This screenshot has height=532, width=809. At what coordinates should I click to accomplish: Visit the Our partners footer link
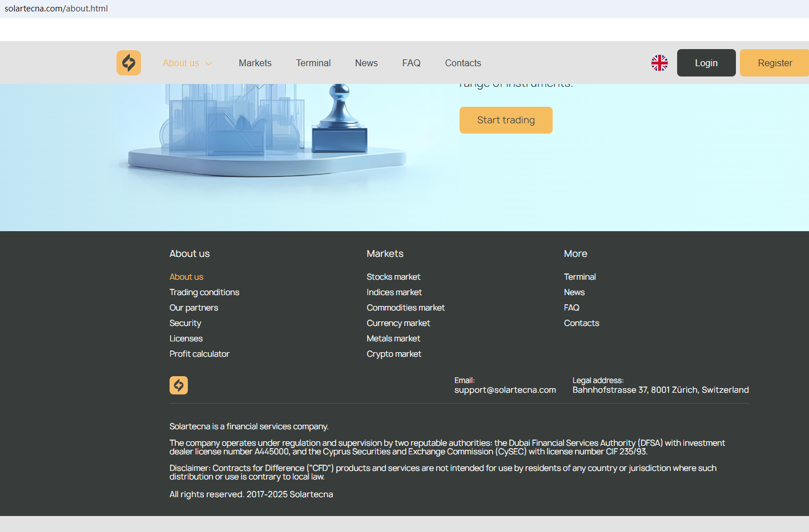194,308
